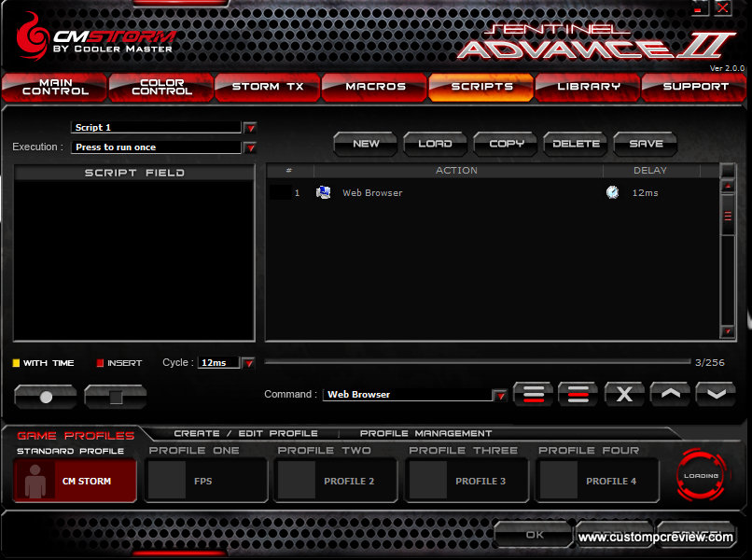Close the Sentinel Advance II window
Screen dimensions: 752x560
(x=723, y=8)
